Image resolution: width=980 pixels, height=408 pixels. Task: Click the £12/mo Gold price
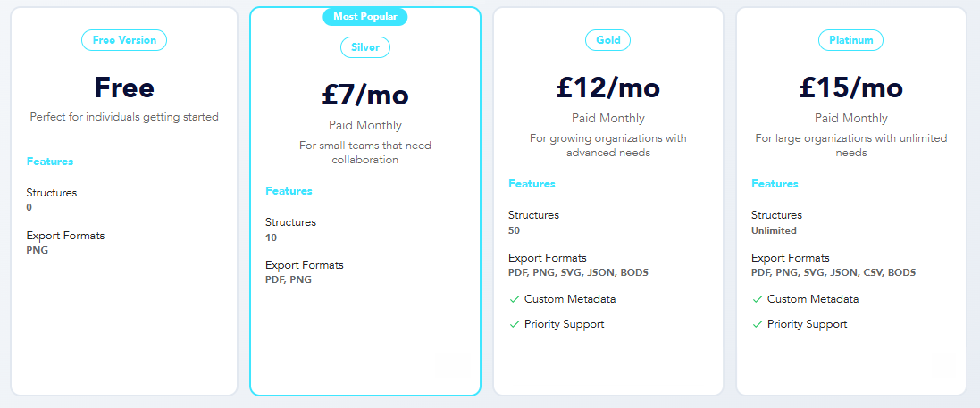[x=608, y=87]
